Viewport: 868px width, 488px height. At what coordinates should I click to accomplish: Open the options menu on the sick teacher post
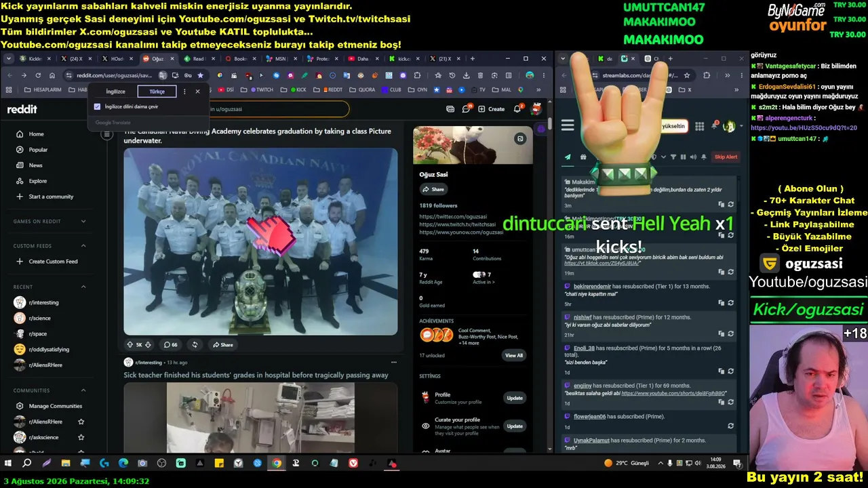tap(393, 363)
